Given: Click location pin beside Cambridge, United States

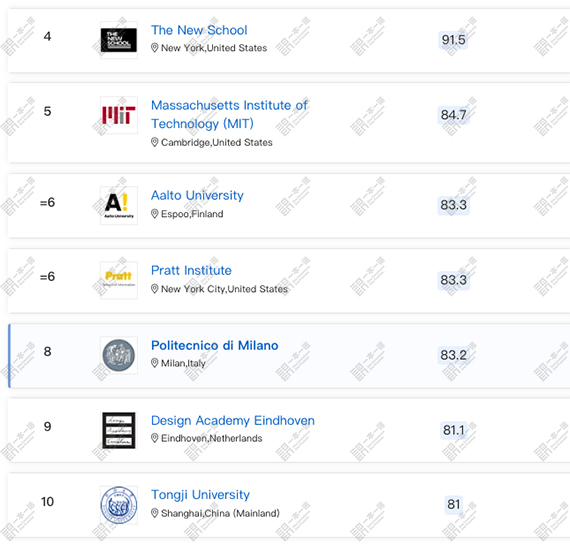Looking at the screenshot, I should [x=154, y=142].
